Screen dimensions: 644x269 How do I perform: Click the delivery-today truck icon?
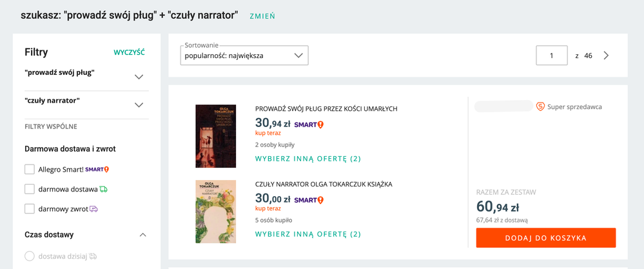point(93,256)
